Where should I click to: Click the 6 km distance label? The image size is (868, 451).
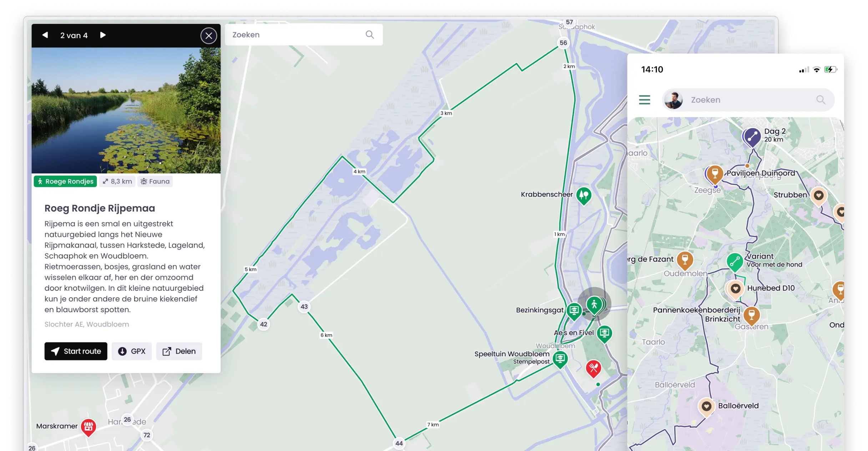pyautogui.click(x=326, y=335)
